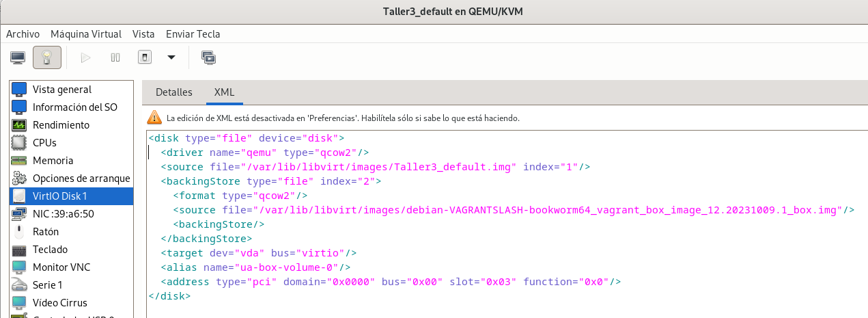Switch to the Detalles tab
868x318 pixels.
[x=174, y=92]
